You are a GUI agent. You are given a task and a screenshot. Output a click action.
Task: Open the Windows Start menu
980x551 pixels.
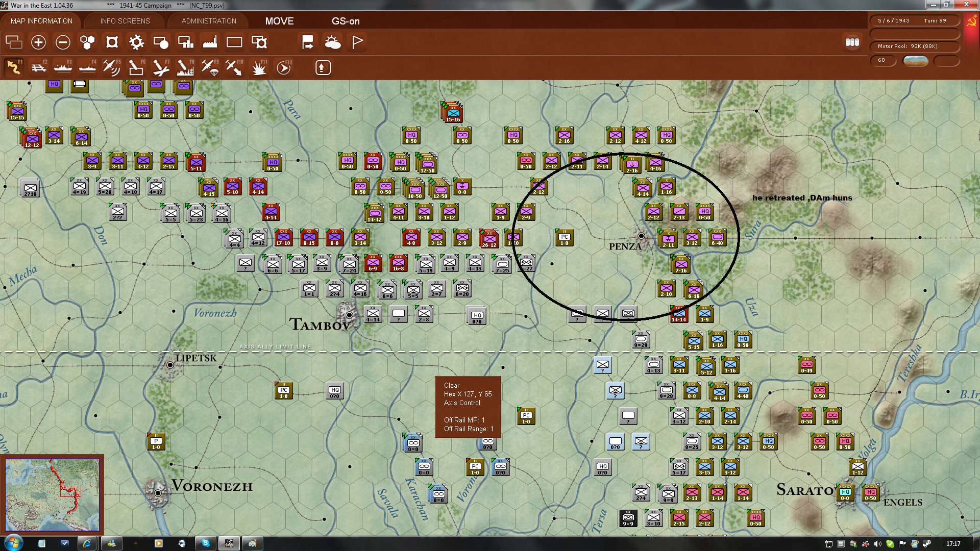click(13, 543)
